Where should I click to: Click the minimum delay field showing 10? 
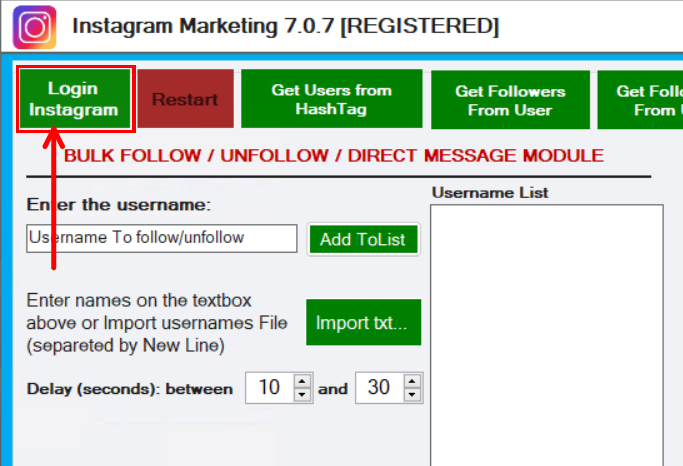tap(270, 388)
